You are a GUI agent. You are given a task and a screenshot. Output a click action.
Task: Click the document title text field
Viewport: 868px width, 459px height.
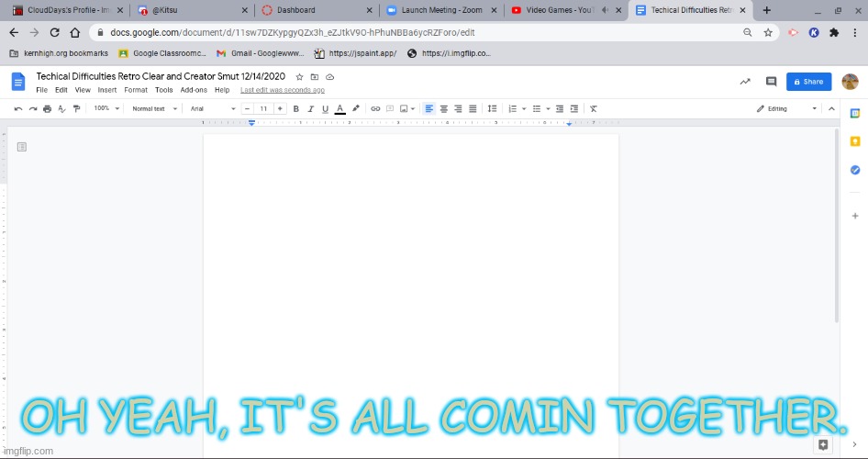pos(161,76)
